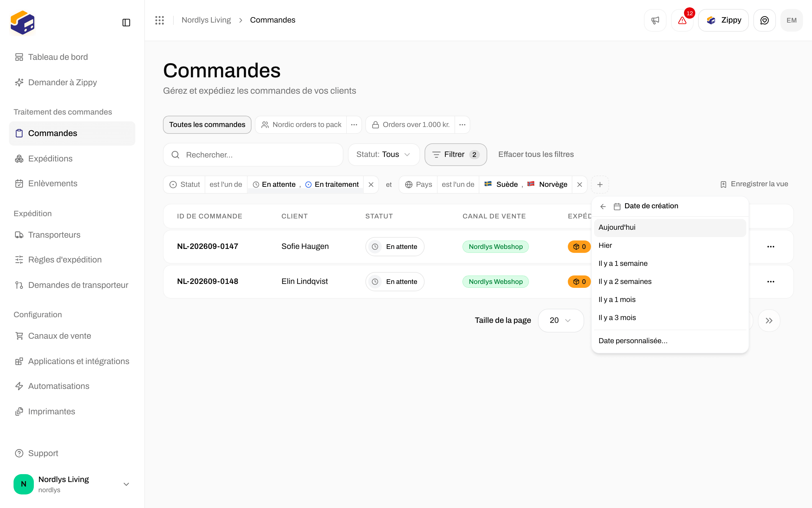Change the Pays filter operator est l'un de

(458, 185)
